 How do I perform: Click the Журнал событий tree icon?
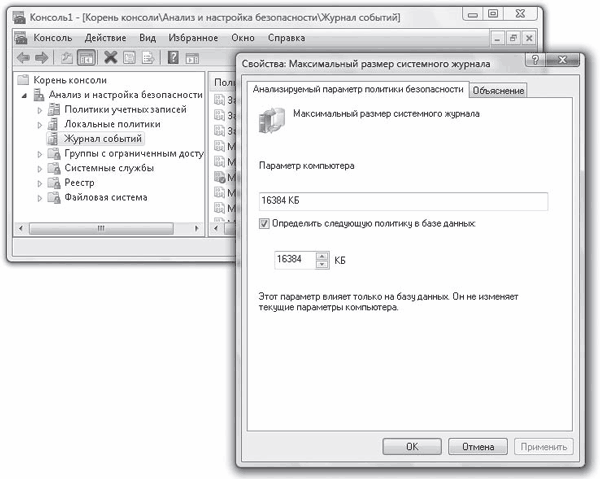[52, 138]
